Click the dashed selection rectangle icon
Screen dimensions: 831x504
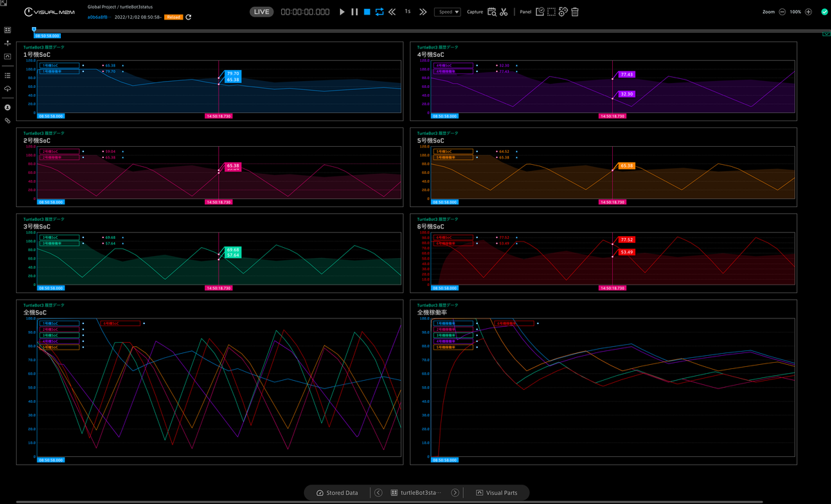[x=551, y=12]
